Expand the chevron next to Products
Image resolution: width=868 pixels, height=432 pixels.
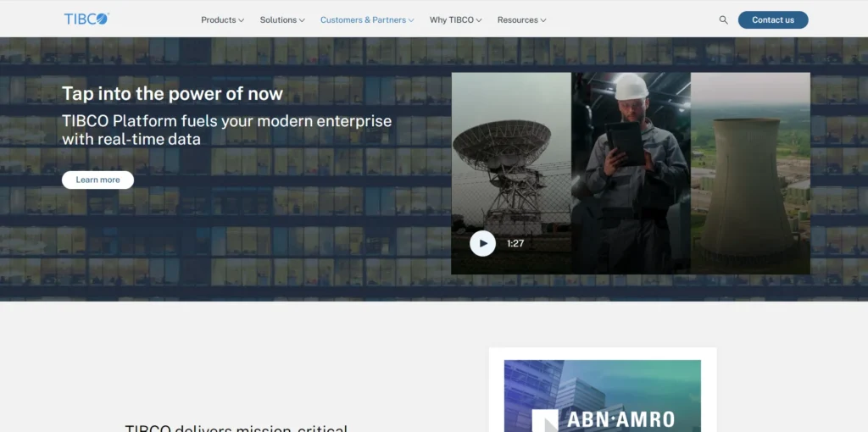(241, 20)
